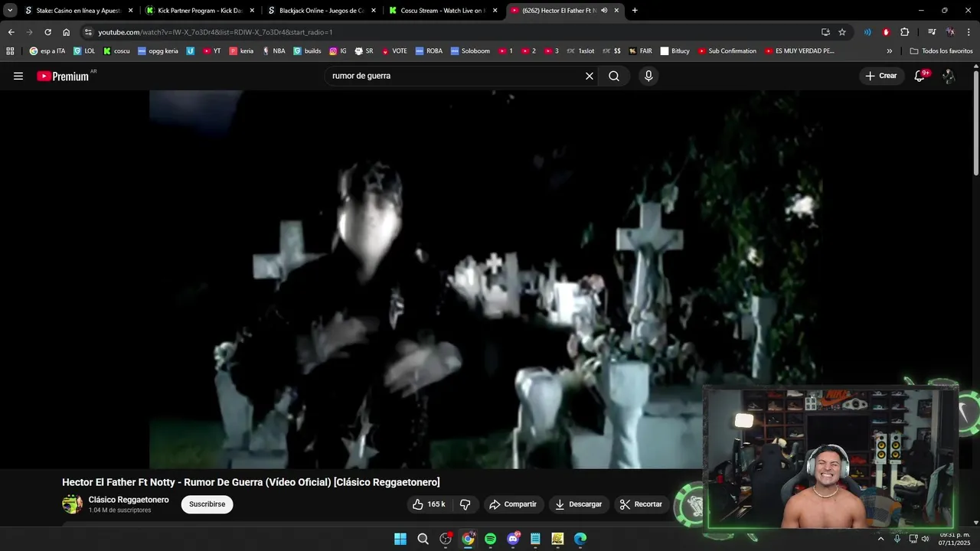The height and width of the screenshot is (551, 980).
Task: Open the esp a ITA bookmark
Action: [47, 51]
